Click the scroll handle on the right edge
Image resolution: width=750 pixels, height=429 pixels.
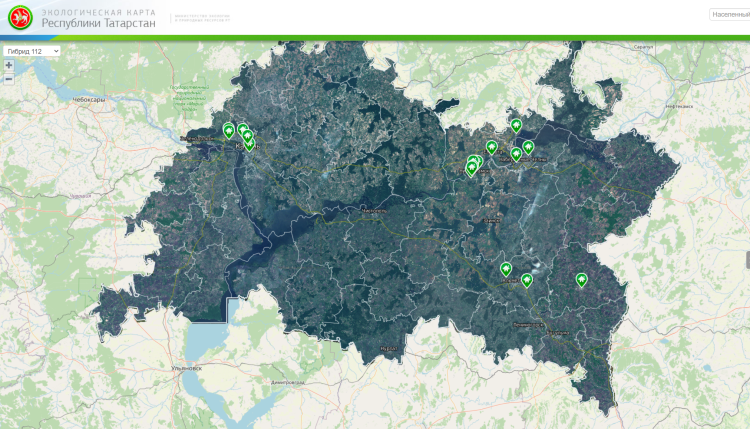click(746, 259)
